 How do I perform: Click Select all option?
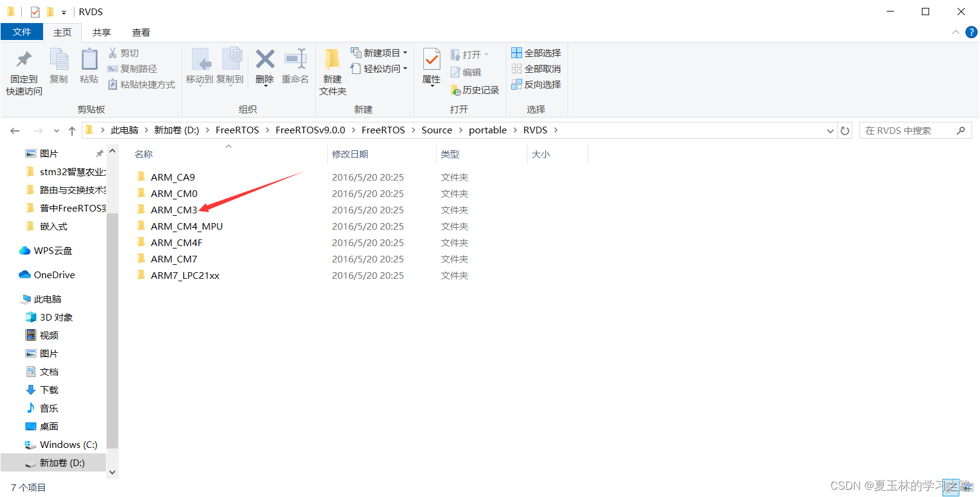[536, 53]
